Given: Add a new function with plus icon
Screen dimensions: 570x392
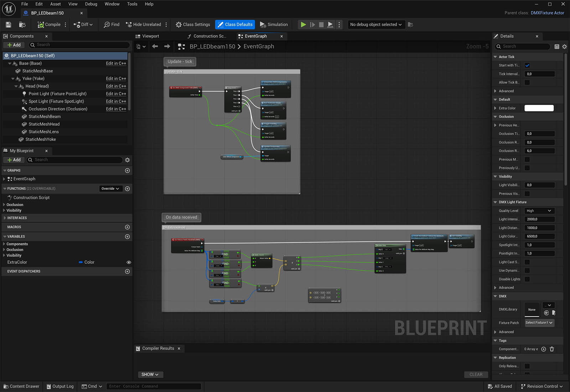Looking at the screenshot, I should click(x=127, y=189).
